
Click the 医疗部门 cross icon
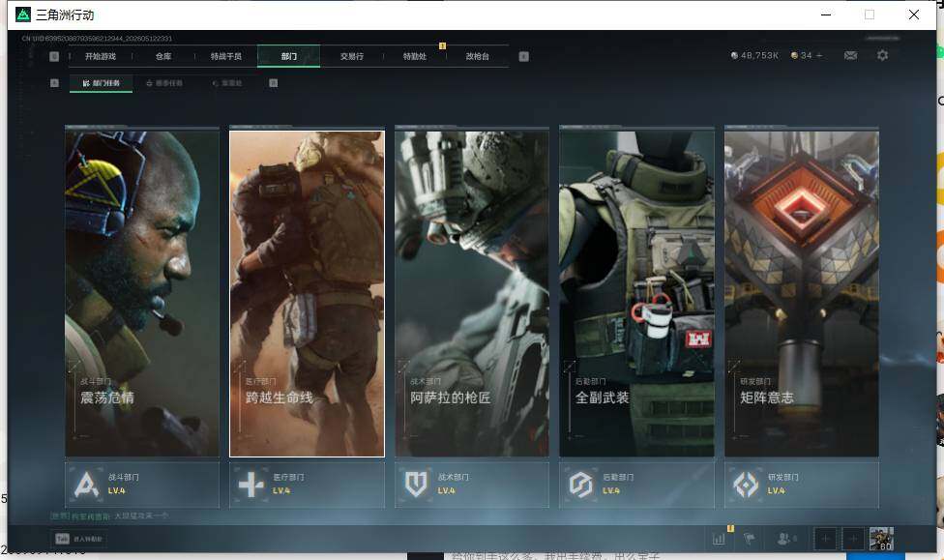pos(251,485)
